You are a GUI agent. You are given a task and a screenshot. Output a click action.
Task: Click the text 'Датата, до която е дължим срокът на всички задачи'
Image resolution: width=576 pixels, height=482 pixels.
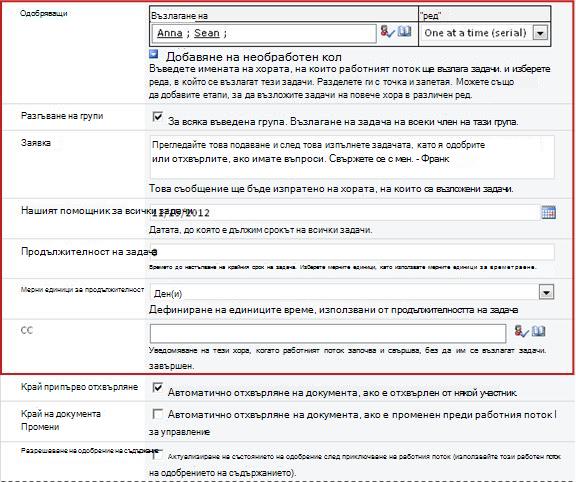[x=260, y=230]
